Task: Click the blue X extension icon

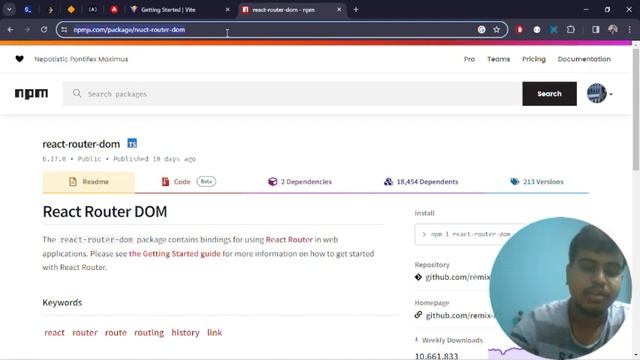Action: [553, 29]
